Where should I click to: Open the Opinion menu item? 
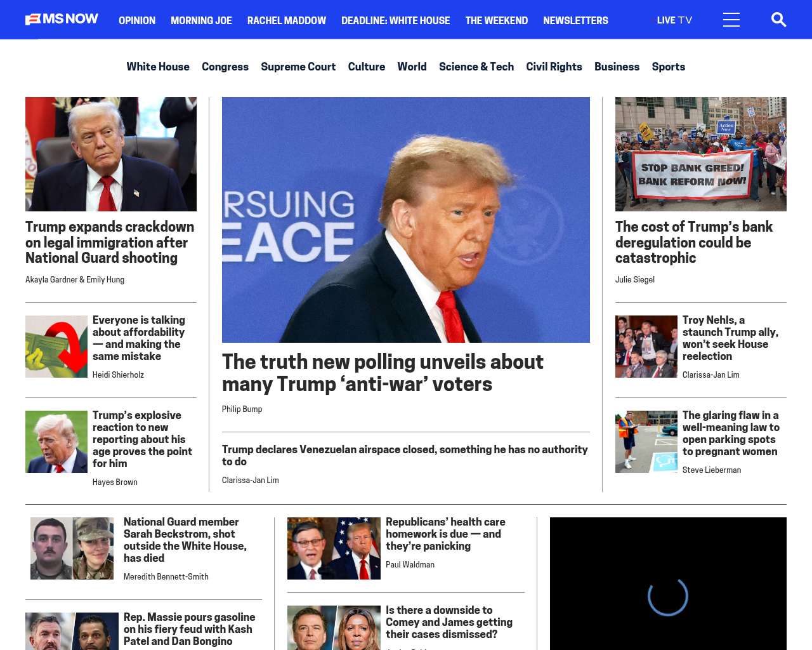[137, 20]
